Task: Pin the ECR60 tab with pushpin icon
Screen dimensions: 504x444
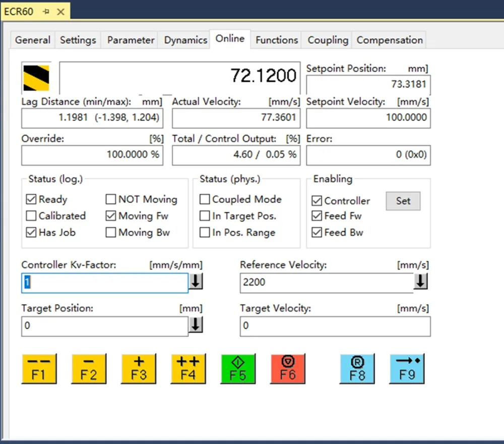Action: click(x=46, y=12)
